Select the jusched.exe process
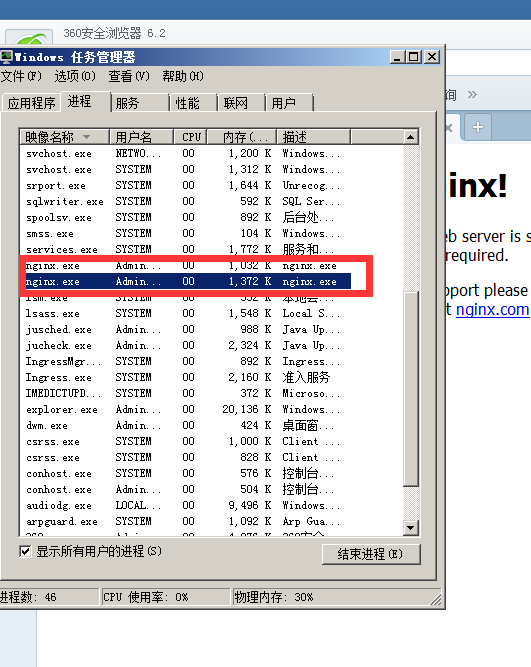The image size is (531, 667). pos(186,330)
